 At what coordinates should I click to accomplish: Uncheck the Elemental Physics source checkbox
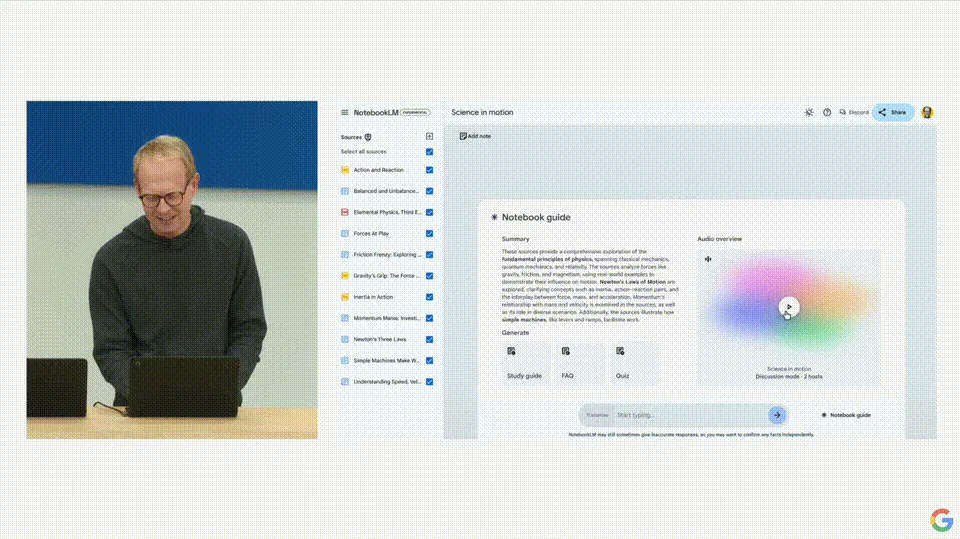pyautogui.click(x=429, y=213)
